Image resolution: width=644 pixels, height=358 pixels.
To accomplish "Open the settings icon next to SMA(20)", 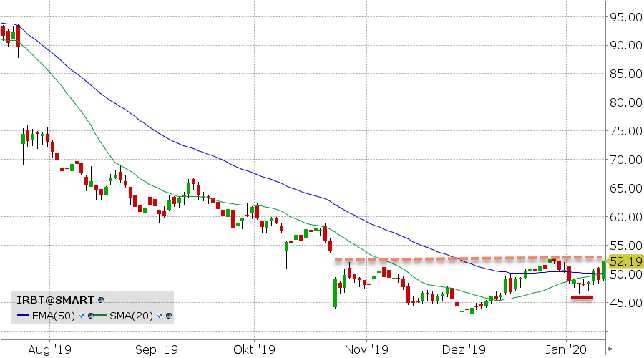I will pos(168,316).
